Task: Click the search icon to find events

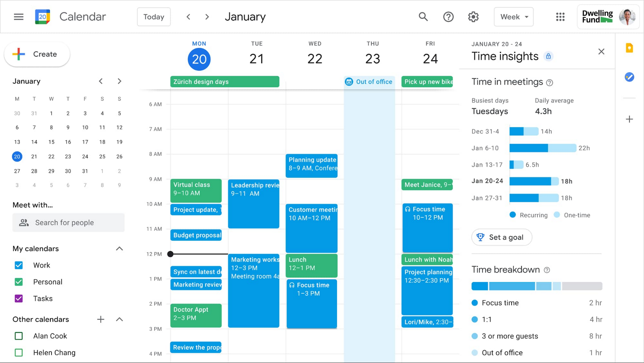Action: [423, 16]
